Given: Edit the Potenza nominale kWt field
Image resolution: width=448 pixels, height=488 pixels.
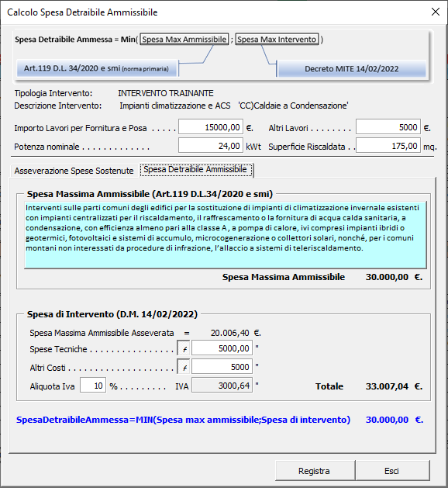Looking at the screenshot, I should click(211, 145).
